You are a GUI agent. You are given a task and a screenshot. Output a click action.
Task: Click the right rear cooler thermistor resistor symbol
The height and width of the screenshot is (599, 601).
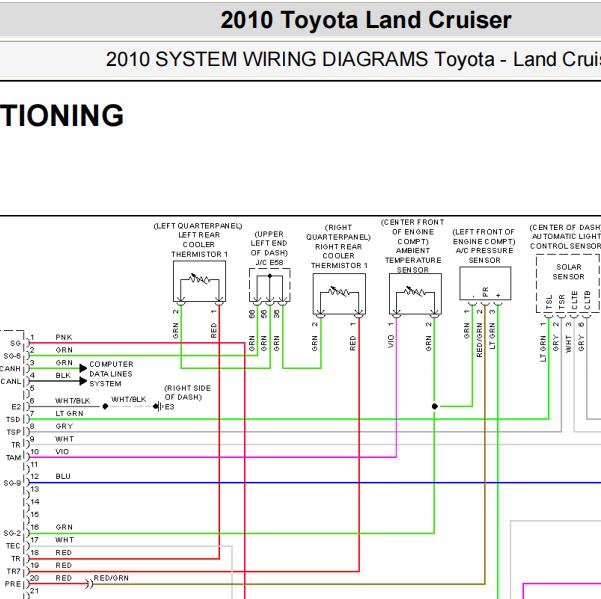(x=339, y=292)
